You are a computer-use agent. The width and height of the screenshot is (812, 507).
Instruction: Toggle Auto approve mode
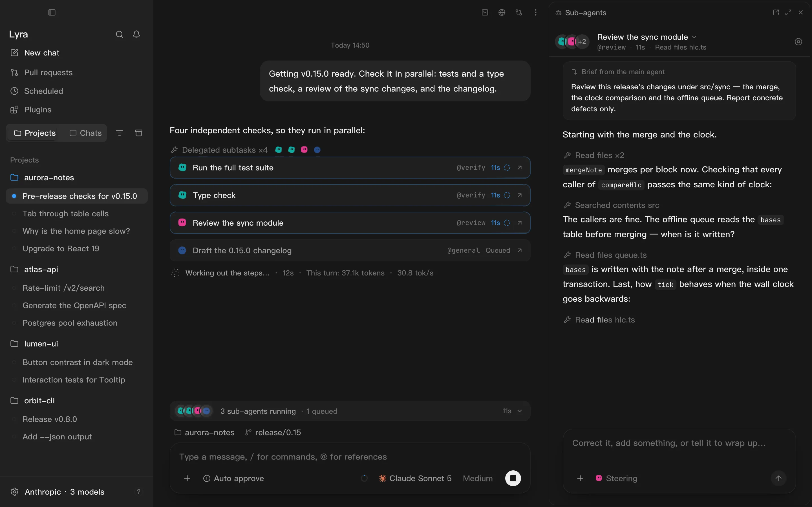(233, 479)
